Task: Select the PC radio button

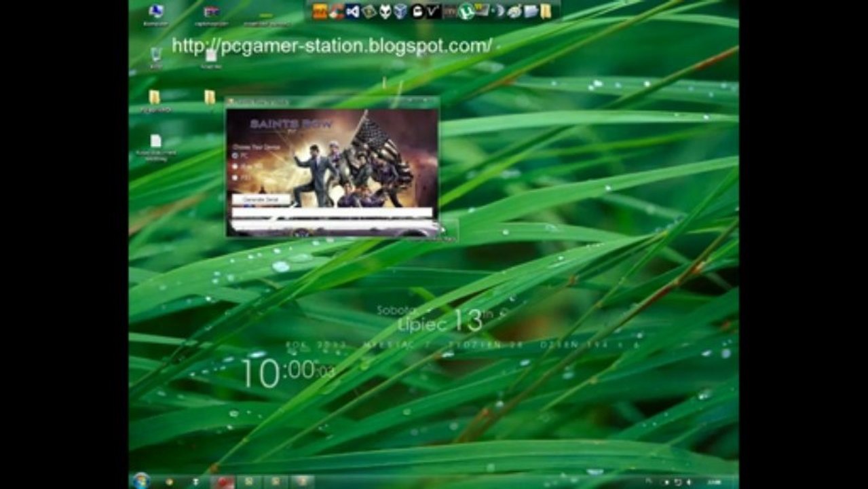Action: (235, 156)
